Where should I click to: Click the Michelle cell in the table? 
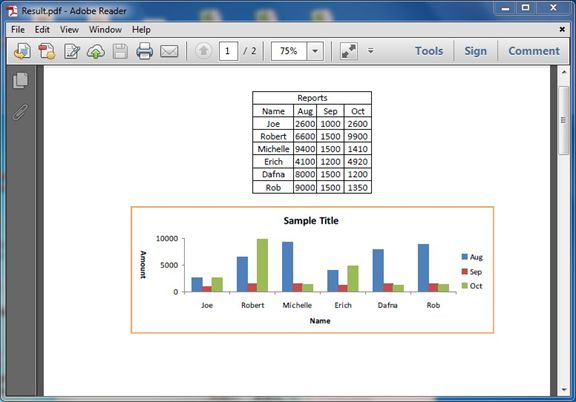(273, 149)
